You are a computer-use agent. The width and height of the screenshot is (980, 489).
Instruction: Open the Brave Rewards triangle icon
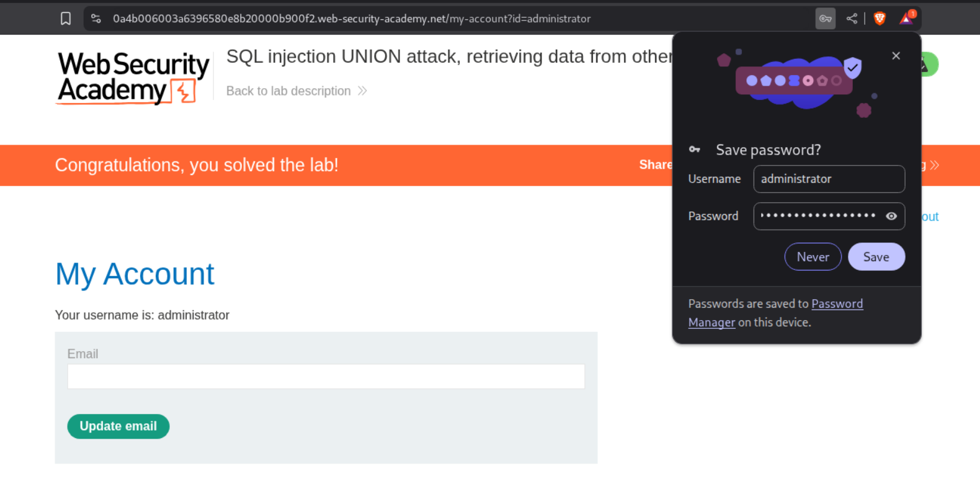click(x=906, y=19)
